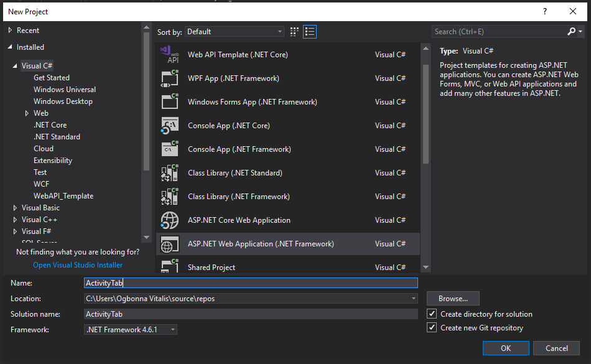Click the OK button
This screenshot has width=591, height=364.
point(506,348)
